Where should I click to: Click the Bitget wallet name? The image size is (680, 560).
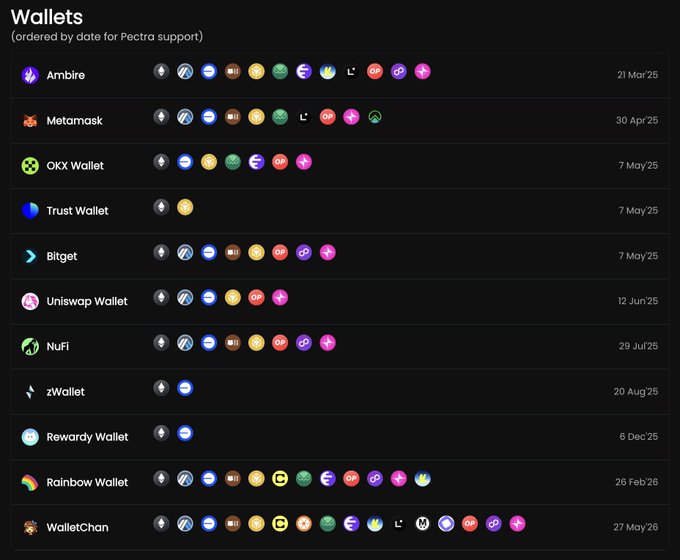click(x=62, y=256)
